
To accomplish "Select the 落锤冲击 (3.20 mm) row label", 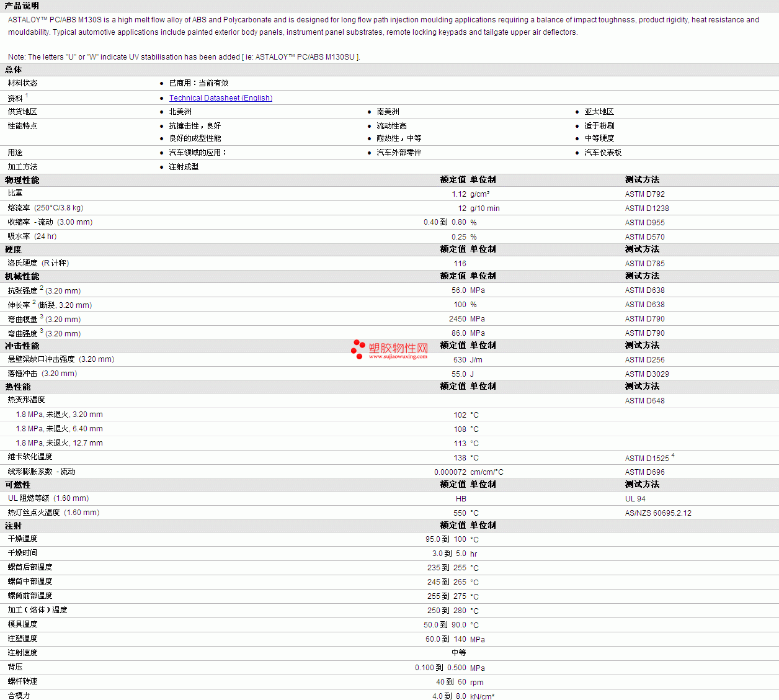I will point(42,374).
